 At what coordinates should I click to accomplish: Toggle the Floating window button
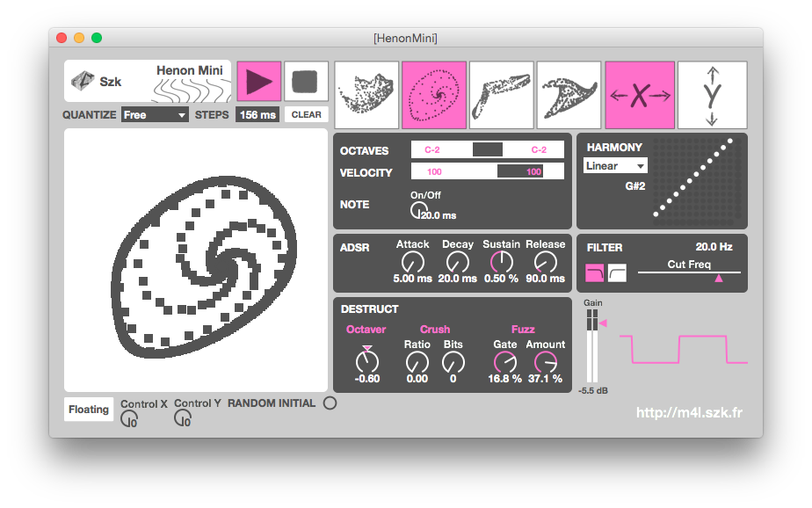[x=89, y=409]
